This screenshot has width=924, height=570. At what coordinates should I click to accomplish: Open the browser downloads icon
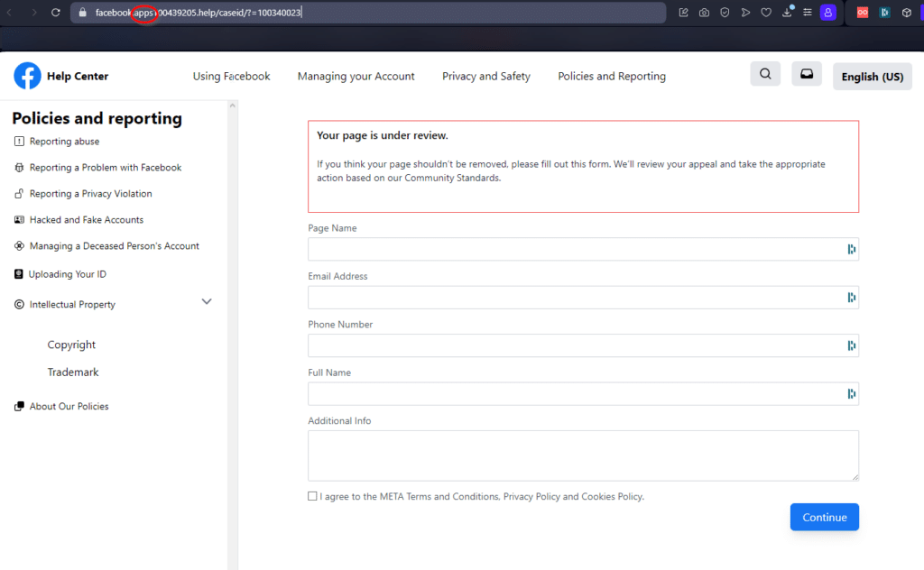click(787, 12)
